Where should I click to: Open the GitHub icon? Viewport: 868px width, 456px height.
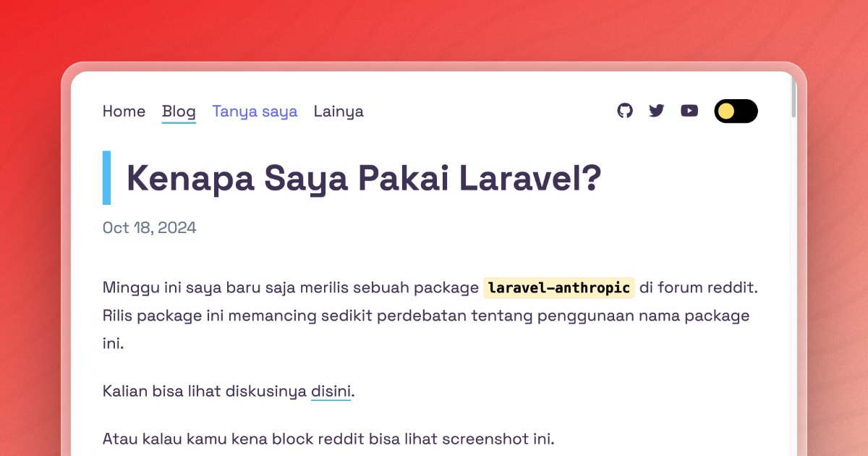(x=625, y=111)
